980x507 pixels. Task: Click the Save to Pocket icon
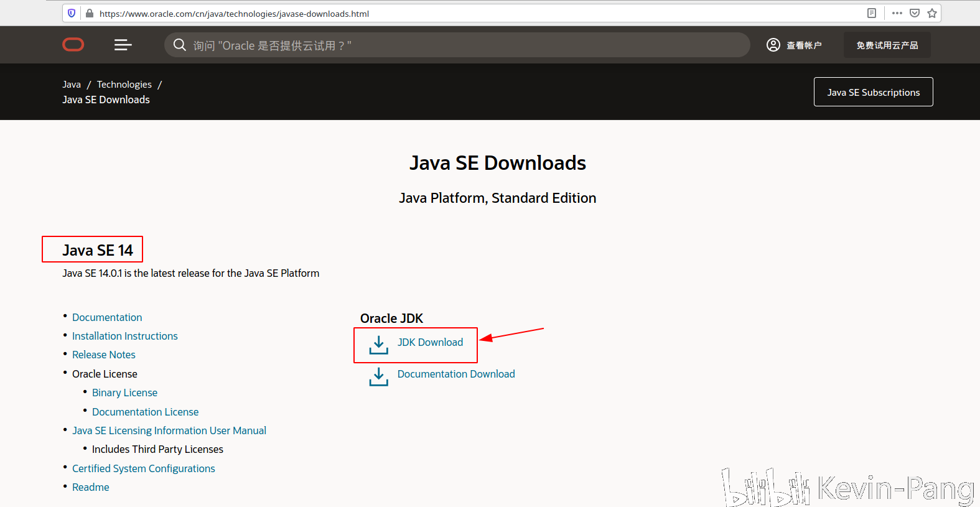(915, 13)
